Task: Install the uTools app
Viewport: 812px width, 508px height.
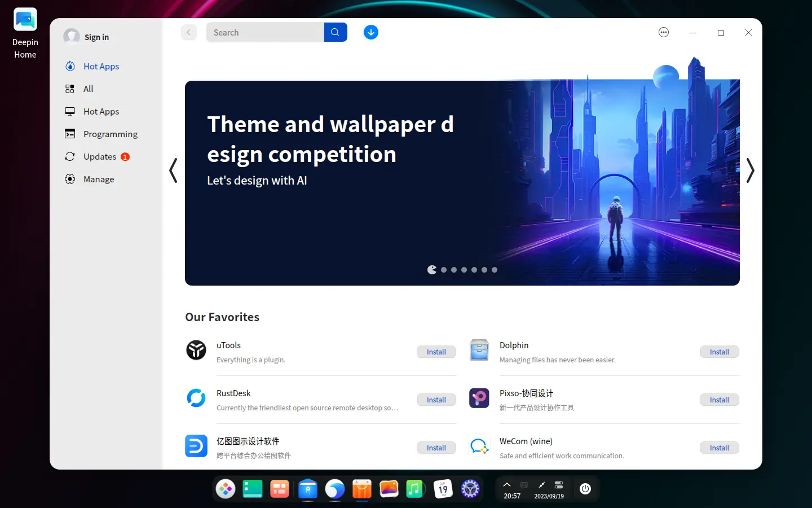Action: [436, 352]
